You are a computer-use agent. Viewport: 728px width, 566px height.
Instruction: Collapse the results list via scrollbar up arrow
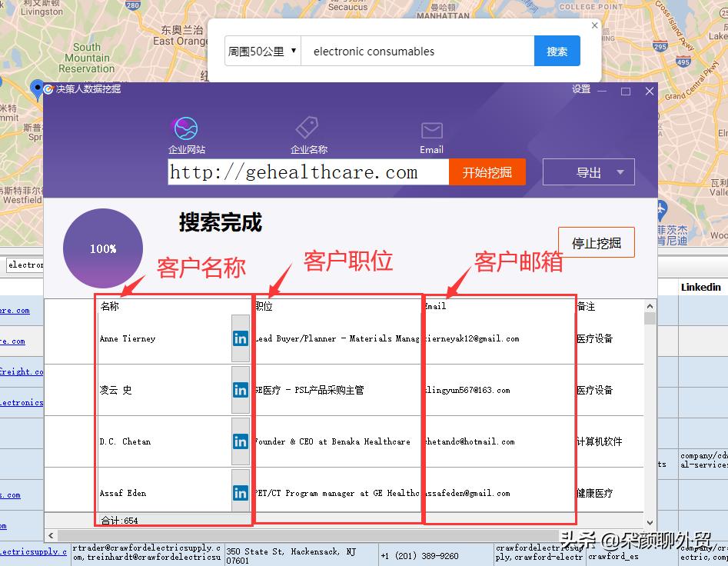point(650,304)
